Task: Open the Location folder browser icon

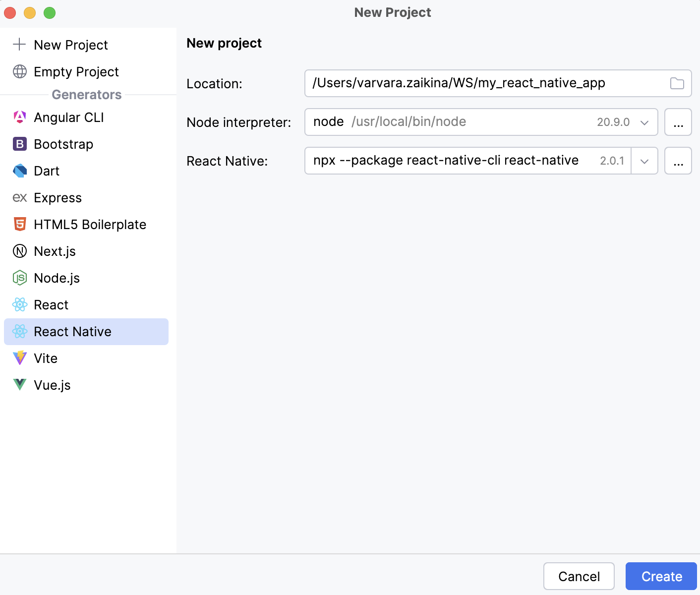Action: [x=677, y=83]
